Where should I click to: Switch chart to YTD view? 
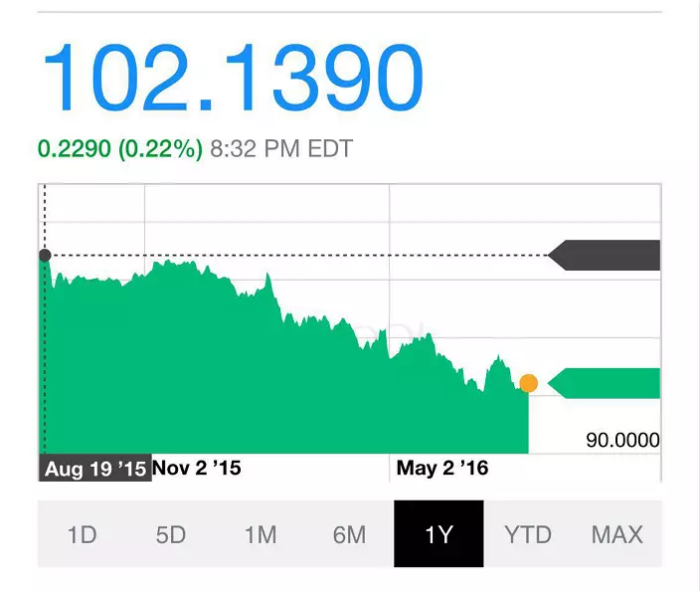[x=527, y=534]
